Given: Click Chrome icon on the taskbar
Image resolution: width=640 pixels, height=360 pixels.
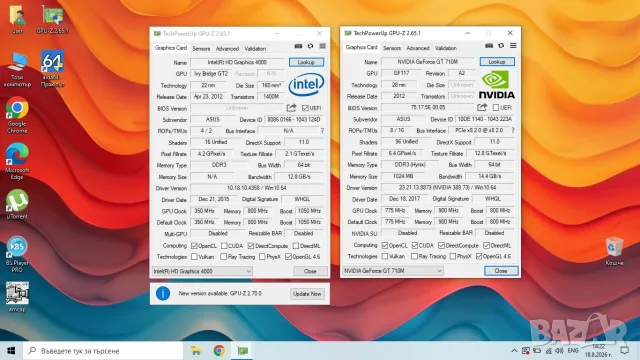Looking at the screenshot, I should 219,351.
